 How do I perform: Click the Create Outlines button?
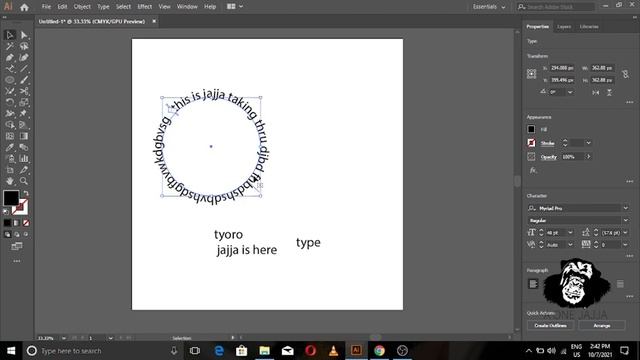pyautogui.click(x=550, y=325)
